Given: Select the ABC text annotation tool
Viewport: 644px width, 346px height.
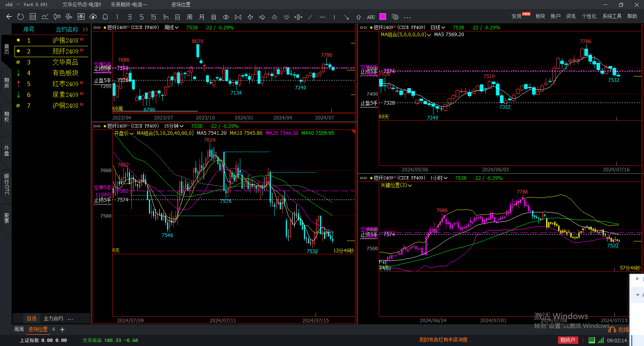Looking at the screenshot, I should 371,17.
